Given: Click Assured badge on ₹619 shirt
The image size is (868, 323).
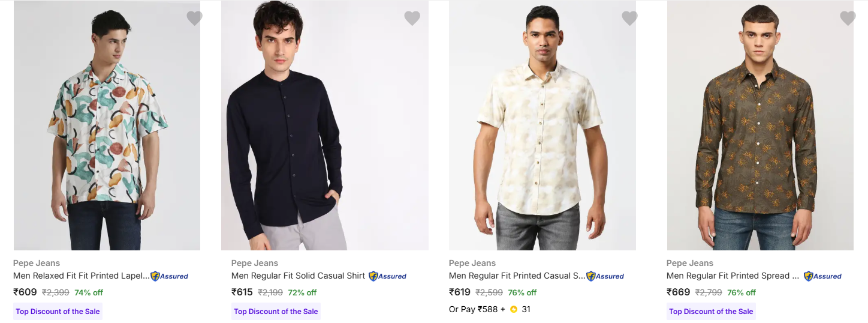Looking at the screenshot, I should tap(605, 276).
